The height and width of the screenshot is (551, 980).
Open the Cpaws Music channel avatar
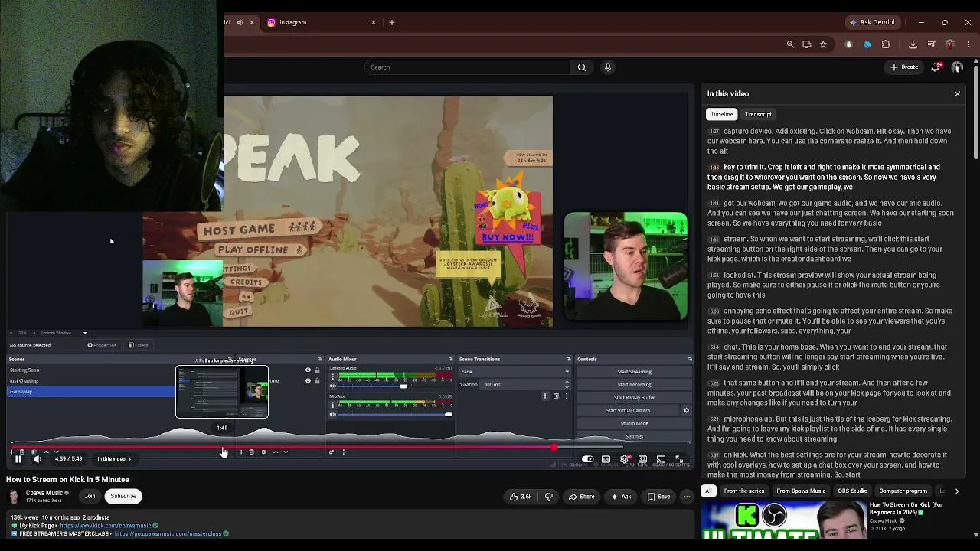pyautogui.click(x=14, y=496)
